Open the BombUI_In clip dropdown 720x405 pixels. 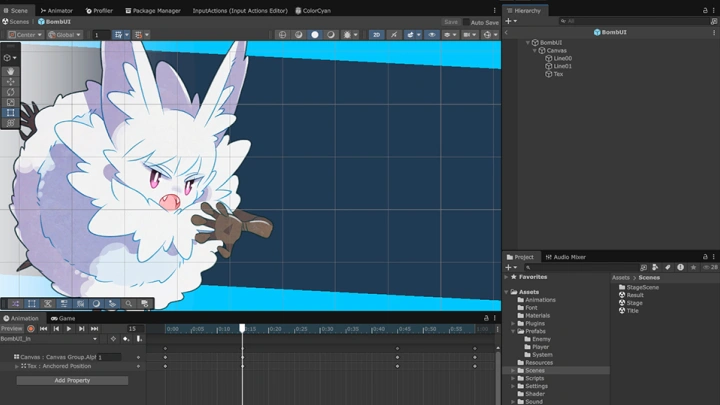[x=49, y=339]
